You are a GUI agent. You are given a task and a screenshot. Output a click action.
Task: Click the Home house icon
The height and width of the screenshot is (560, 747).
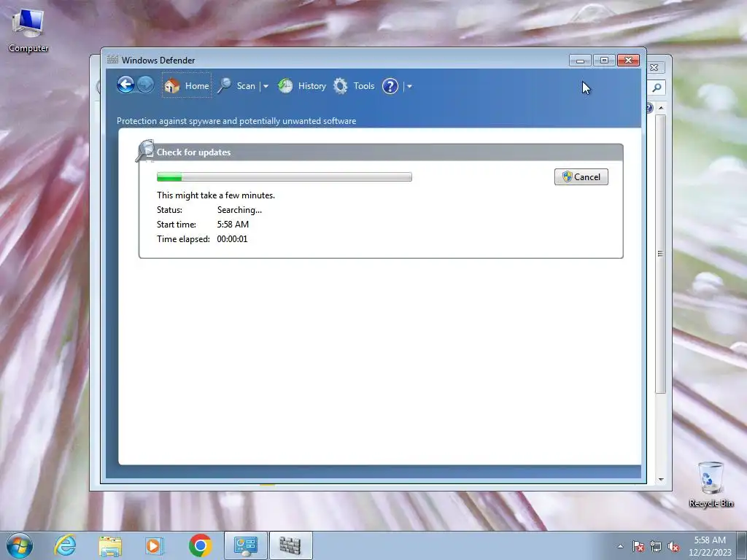pyautogui.click(x=172, y=86)
